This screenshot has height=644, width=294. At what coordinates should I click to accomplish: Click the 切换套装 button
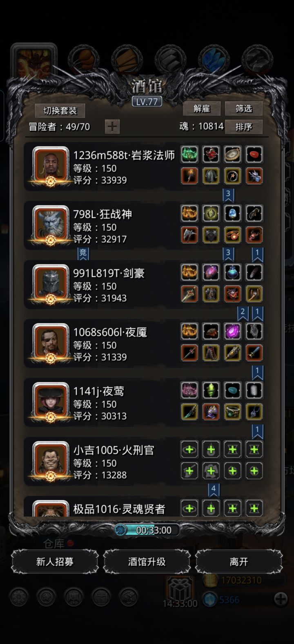[x=60, y=111]
